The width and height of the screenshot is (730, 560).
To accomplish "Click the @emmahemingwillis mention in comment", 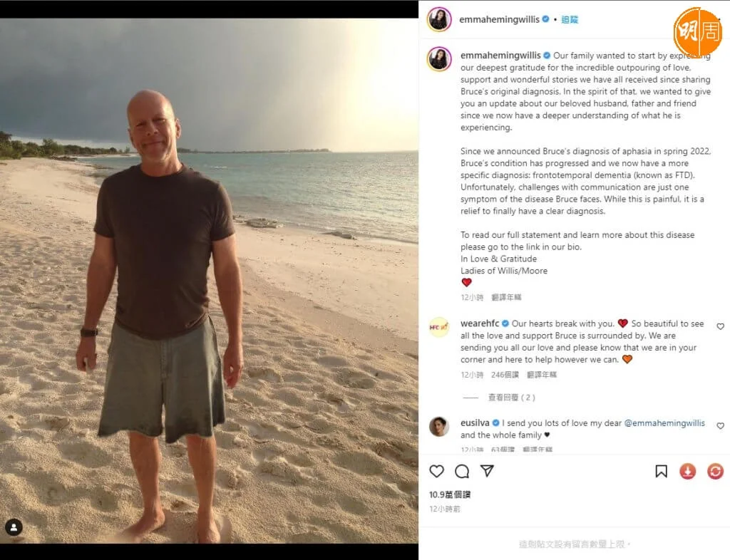I will 664,422.
